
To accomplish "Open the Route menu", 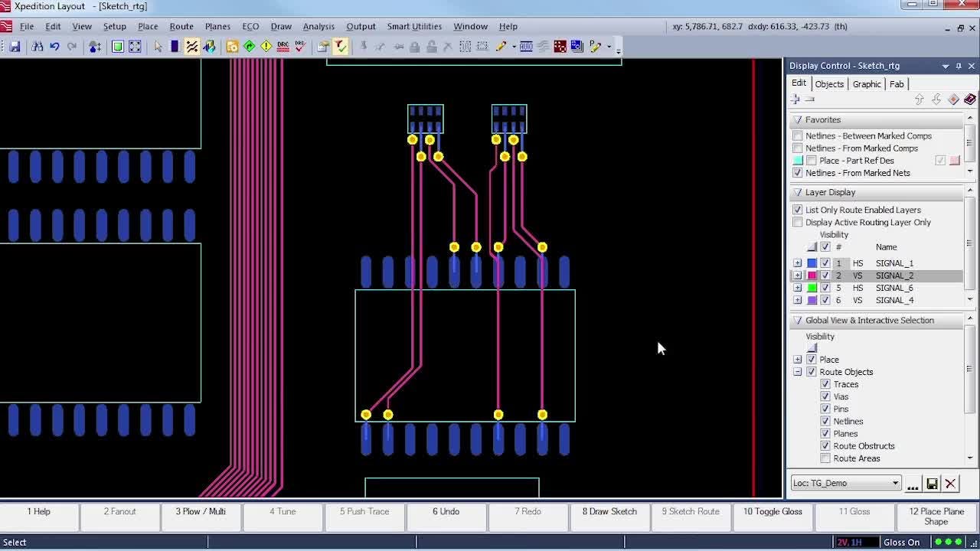I will 181,26.
